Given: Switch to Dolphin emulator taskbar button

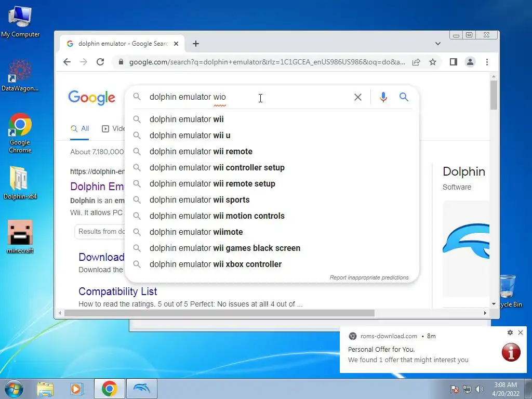Looking at the screenshot, I should pyautogui.click(x=142, y=389).
